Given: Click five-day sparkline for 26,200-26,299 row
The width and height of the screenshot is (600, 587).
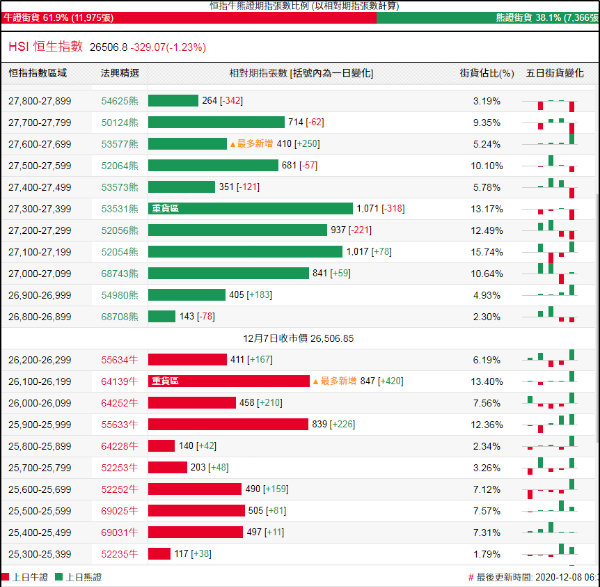Looking at the screenshot, I should pyautogui.click(x=549, y=358).
